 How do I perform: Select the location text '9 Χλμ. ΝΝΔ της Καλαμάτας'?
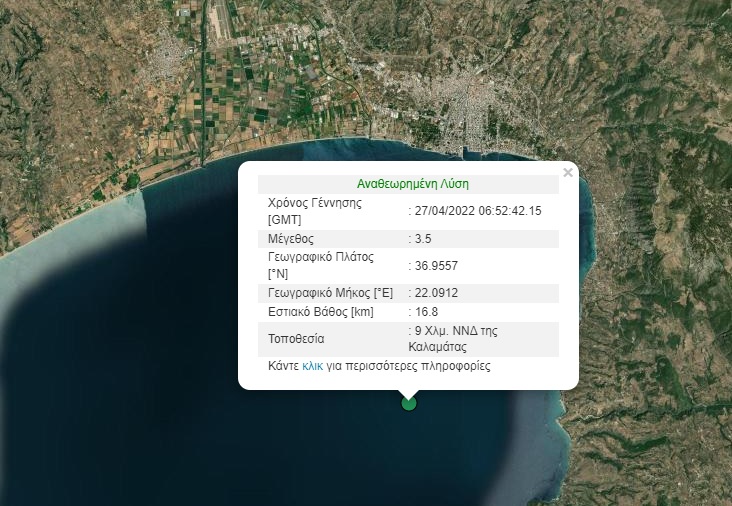tap(453, 339)
